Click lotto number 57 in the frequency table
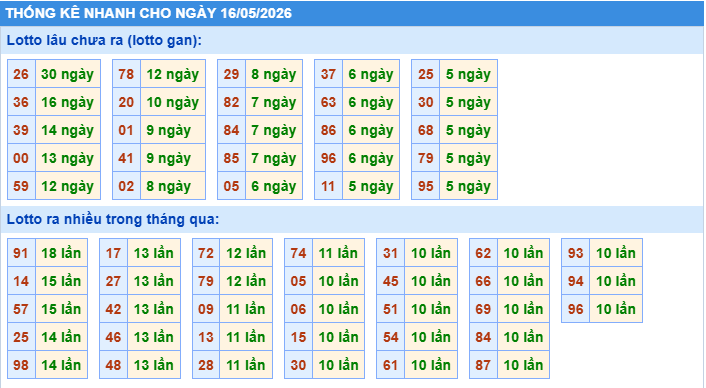This screenshot has height=388, width=706. pos(21,309)
